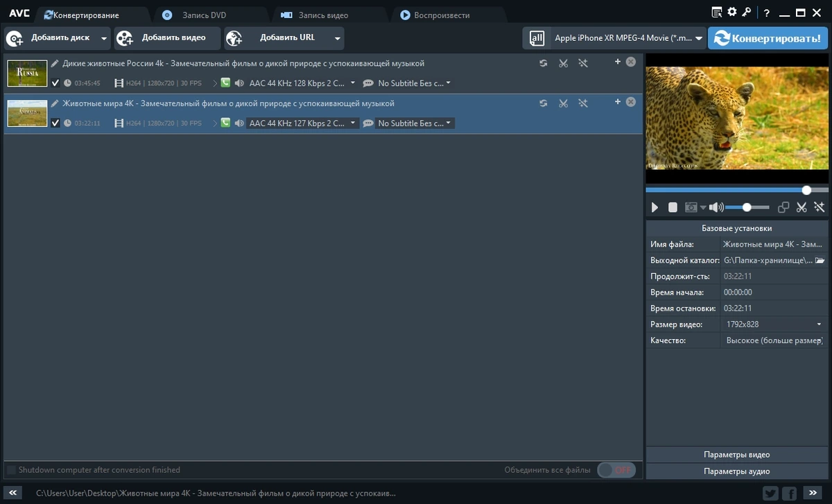Enable Shutdown computer after conversion checkbox

pos(11,470)
